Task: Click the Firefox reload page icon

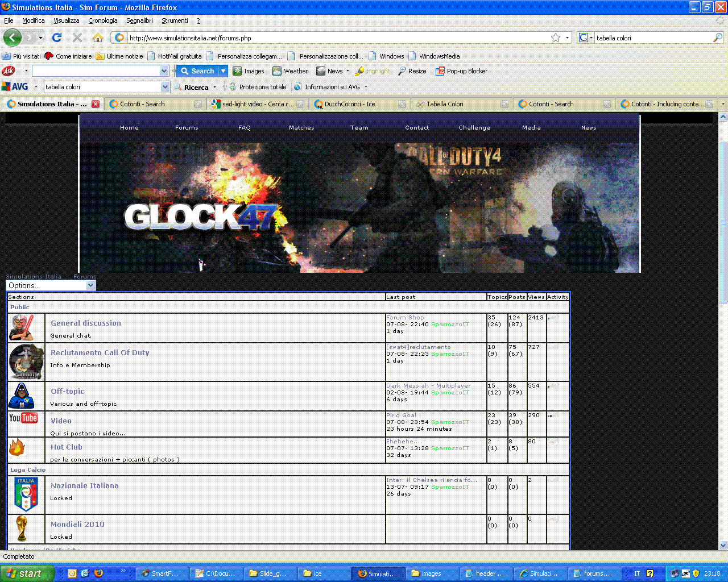Action: click(x=56, y=38)
